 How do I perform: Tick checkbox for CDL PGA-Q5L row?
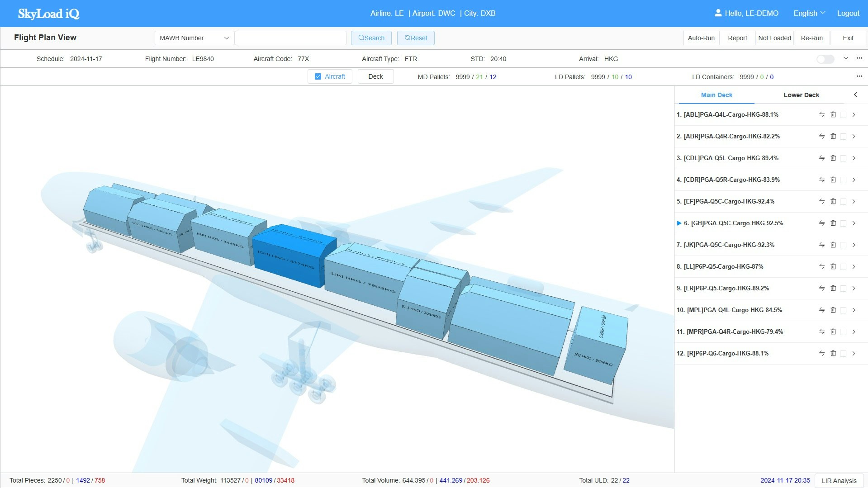click(843, 159)
